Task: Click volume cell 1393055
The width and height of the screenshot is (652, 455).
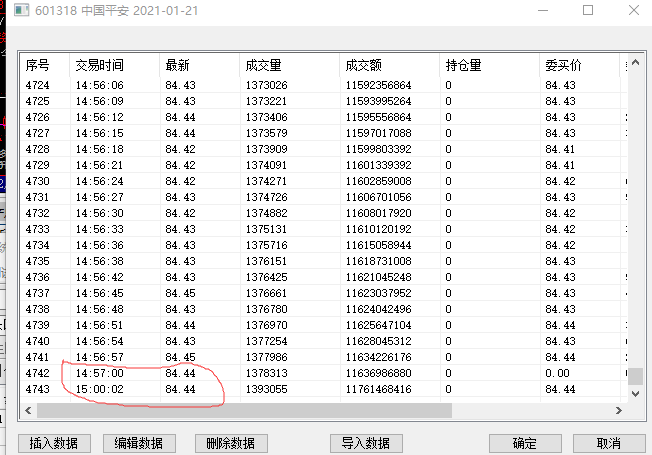Action: tap(267, 390)
